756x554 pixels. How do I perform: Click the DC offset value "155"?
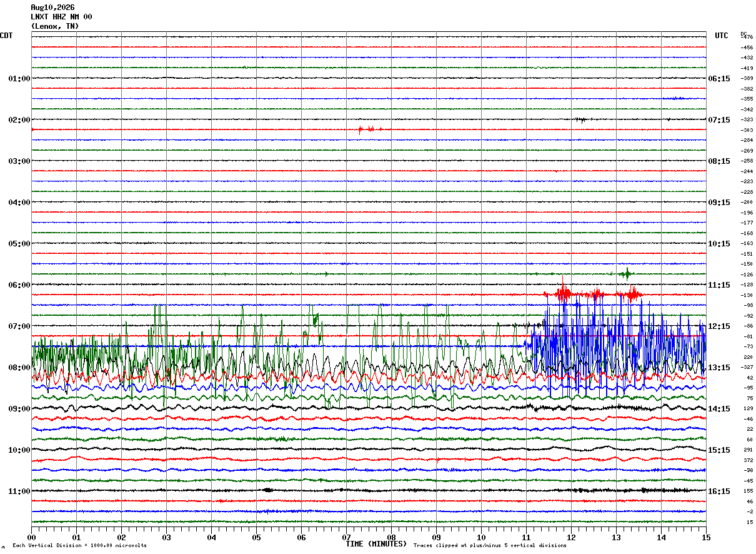pyautogui.click(x=749, y=491)
